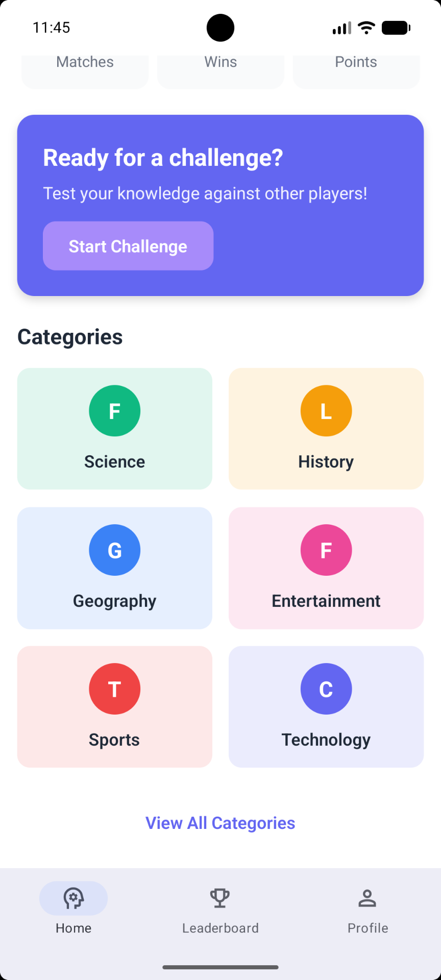Click the Entertainment category label
The image size is (441, 980).
point(326,601)
